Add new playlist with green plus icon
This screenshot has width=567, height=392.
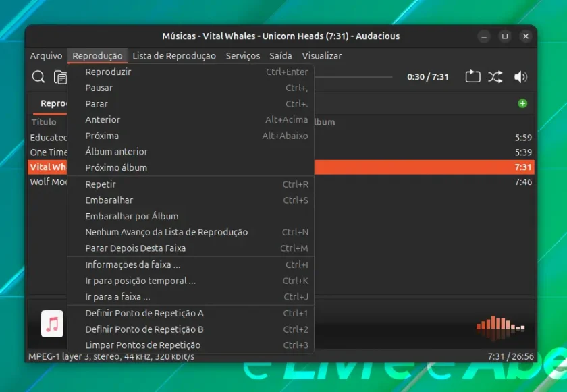tap(522, 103)
